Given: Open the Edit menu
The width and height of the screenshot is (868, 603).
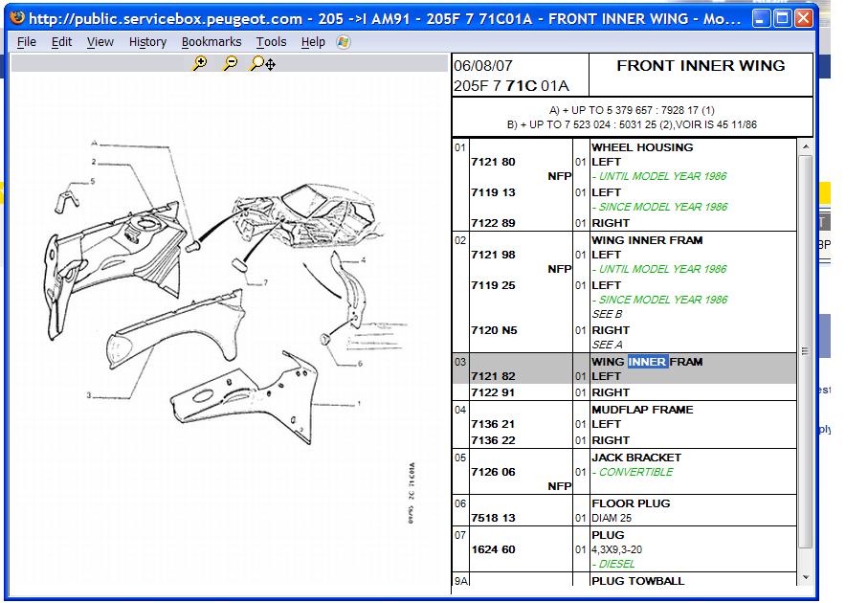Looking at the screenshot, I should (61, 42).
